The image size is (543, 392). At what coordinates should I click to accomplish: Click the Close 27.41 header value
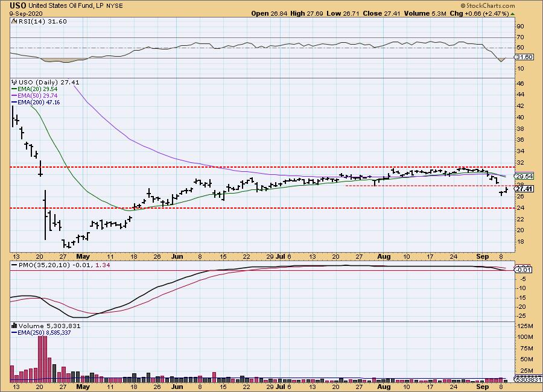[x=381, y=13]
